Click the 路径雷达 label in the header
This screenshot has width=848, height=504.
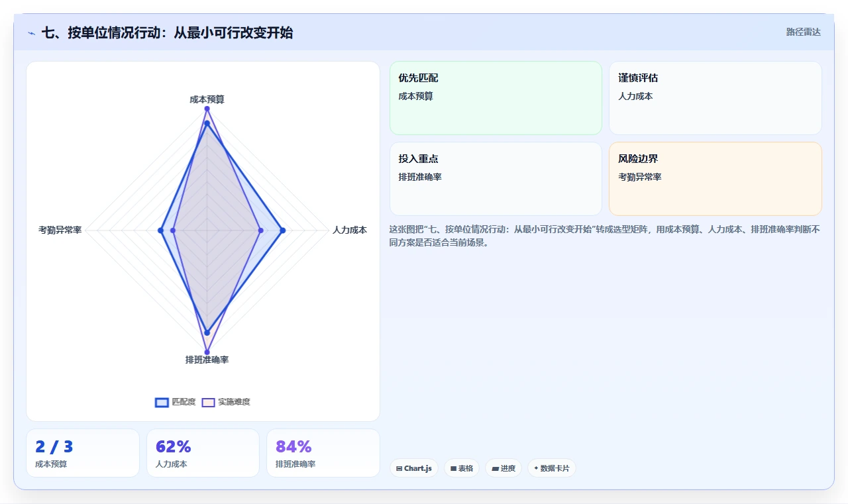coord(803,32)
